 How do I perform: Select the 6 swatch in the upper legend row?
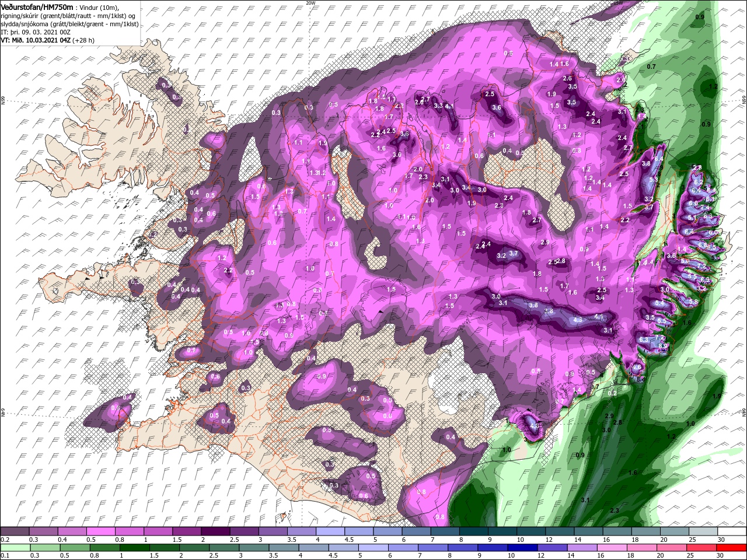tap(415, 531)
